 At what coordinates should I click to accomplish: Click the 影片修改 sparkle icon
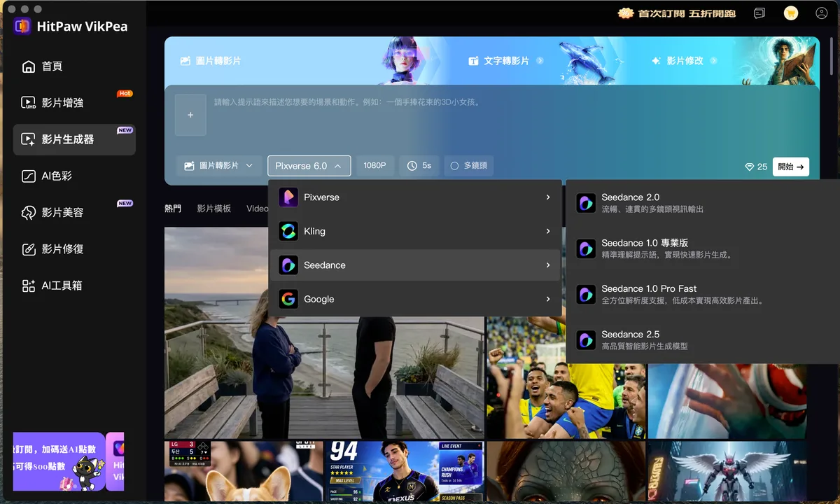[656, 61]
